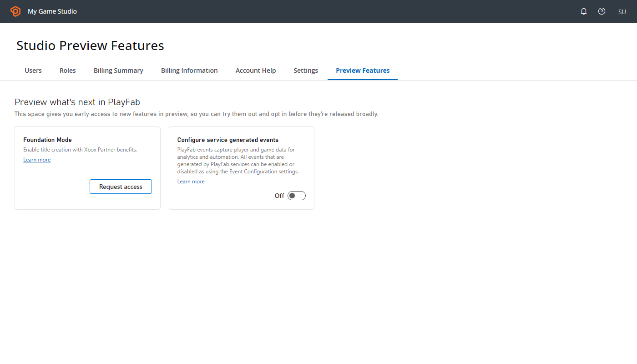Open the SU user account menu

point(622,12)
